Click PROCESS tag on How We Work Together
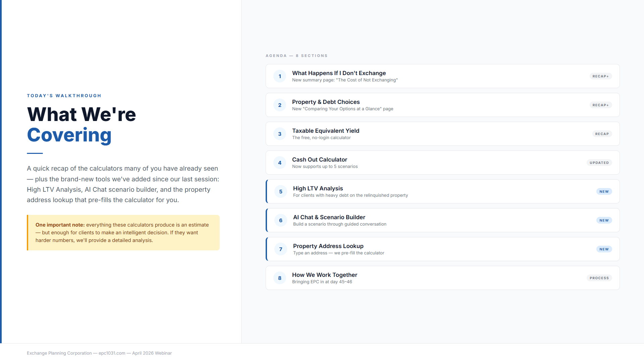This screenshot has width=644, height=362. coord(599,278)
